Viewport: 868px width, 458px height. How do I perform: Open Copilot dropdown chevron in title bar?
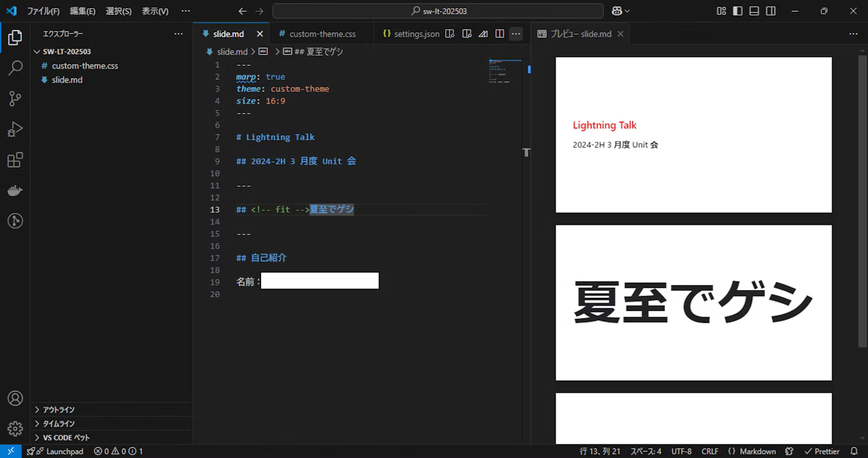pyautogui.click(x=627, y=11)
